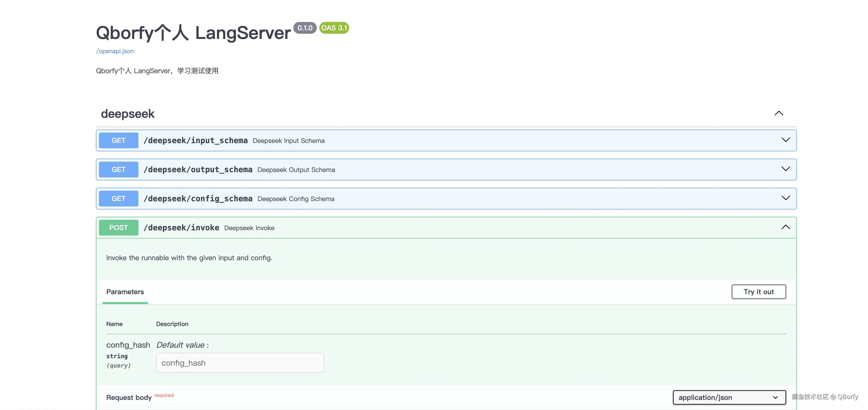Click the GET badge for config_schema
Image resolution: width=868 pixels, height=410 pixels.
coord(118,199)
